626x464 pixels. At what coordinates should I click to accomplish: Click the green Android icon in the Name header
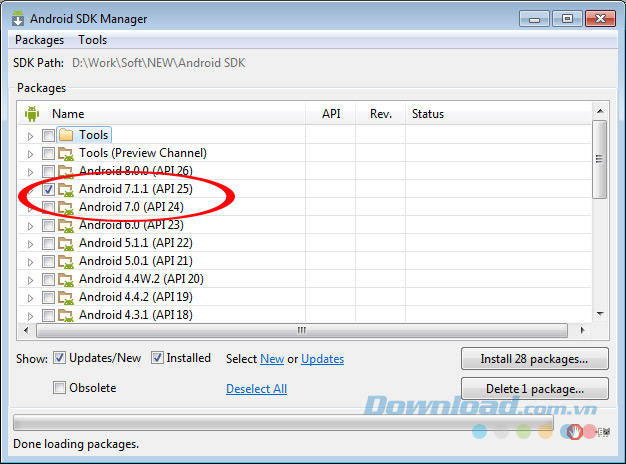click(x=32, y=114)
